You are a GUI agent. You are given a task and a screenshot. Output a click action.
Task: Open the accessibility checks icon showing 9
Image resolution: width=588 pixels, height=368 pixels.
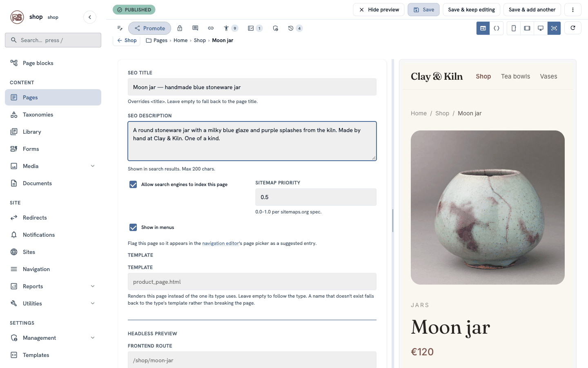tap(230, 28)
